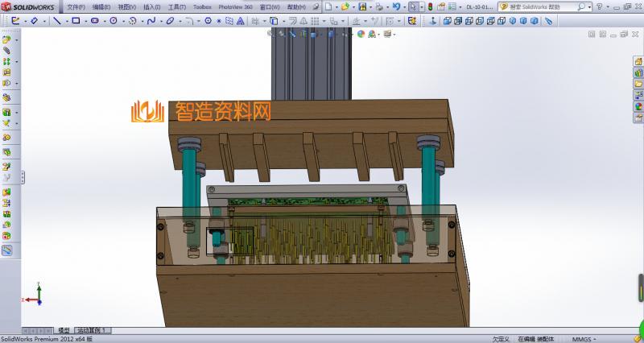Select the Spline sketch tool
The width and height of the screenshot is (644, 343).
pyautogui.click(x=150, y=20)
